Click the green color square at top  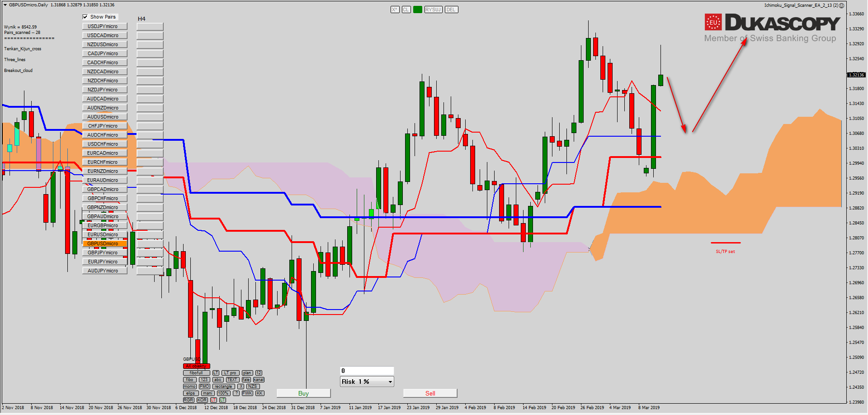417,10
